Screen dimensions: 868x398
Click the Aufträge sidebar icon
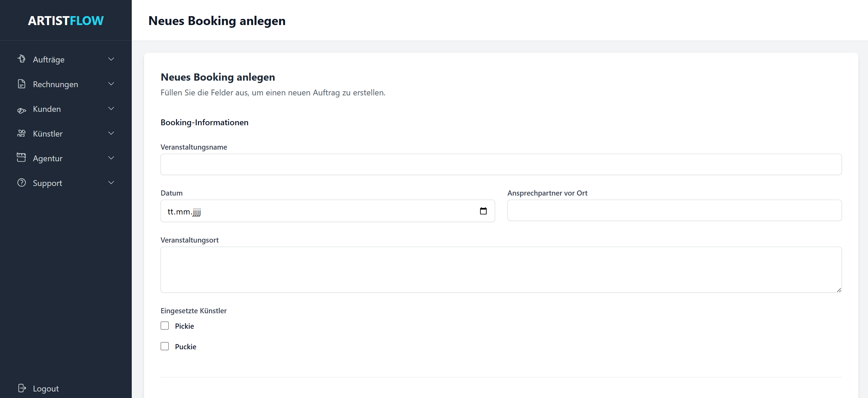pyautogui.click(x=22, y=59)
